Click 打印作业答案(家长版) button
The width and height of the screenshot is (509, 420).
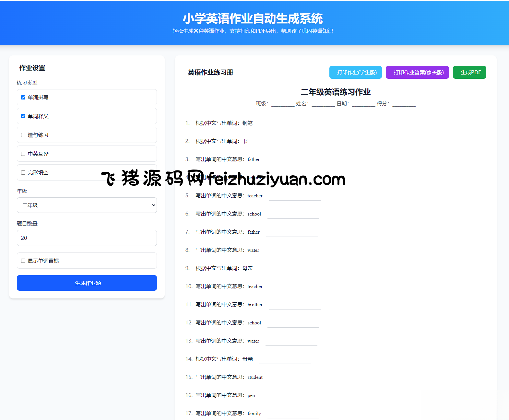click(x=417, y=72)
